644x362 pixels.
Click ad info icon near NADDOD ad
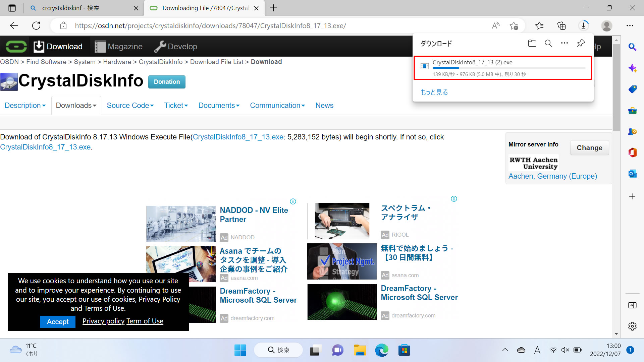point(293,201)
